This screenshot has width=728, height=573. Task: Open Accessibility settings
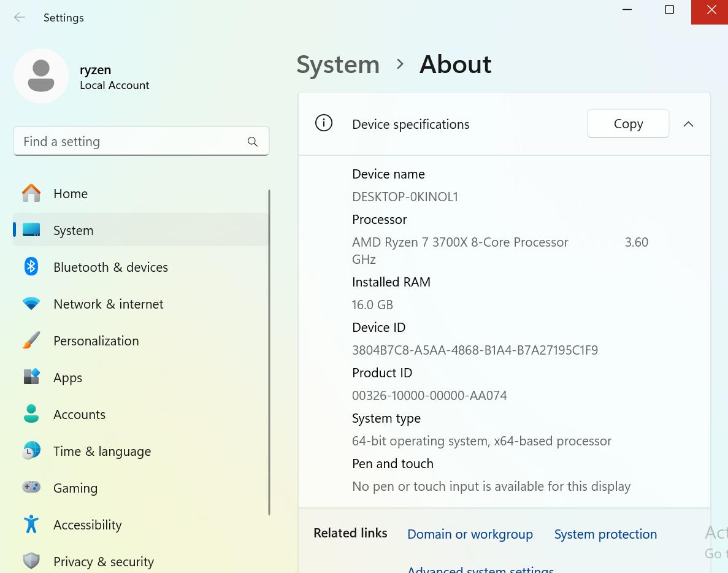(x=141, y=525)
